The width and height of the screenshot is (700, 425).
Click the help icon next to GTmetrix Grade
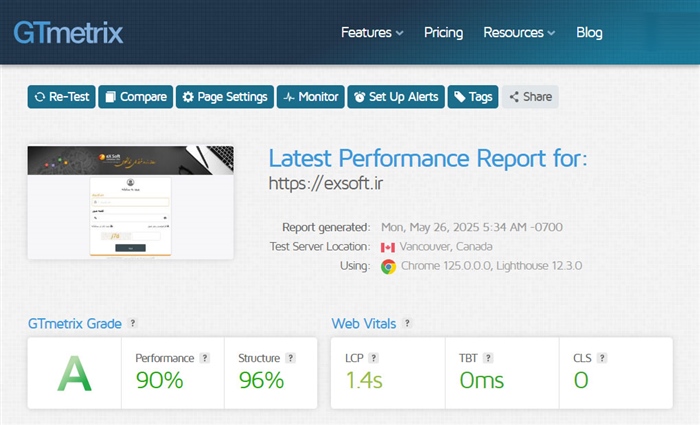133,324
